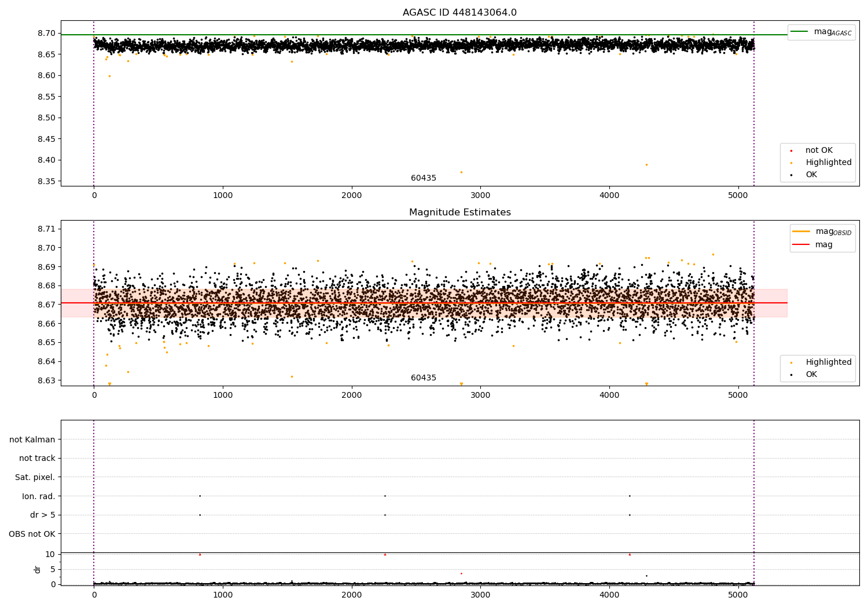The image size is (868, 608).
Task: Click the orange outlier point near 8.37 in top plot
Action: [461, 172]
